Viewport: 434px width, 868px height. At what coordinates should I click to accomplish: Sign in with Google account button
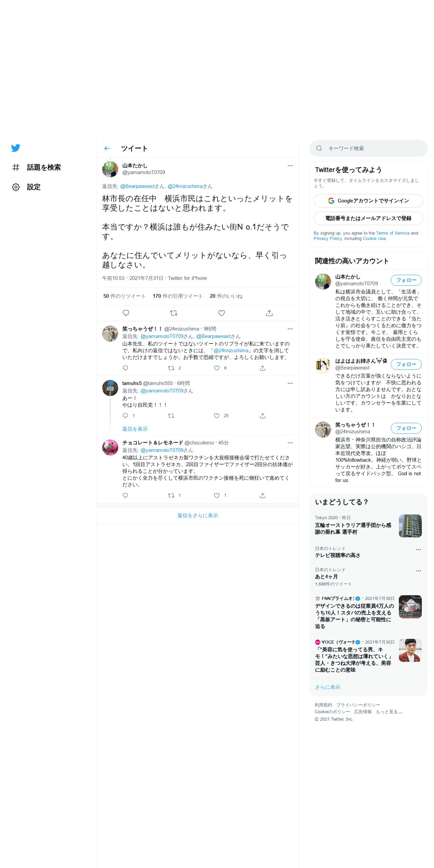tap(368, 201)
